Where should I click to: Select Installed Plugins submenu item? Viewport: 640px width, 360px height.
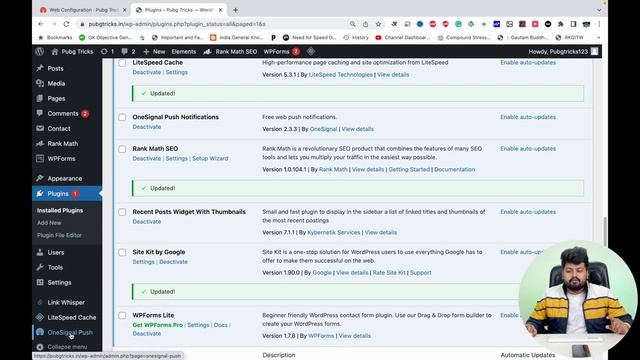[60, 211]
